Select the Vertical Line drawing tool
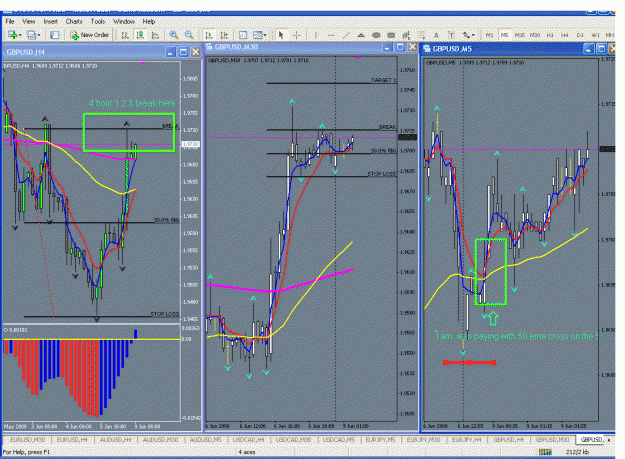 pos(315,35)
